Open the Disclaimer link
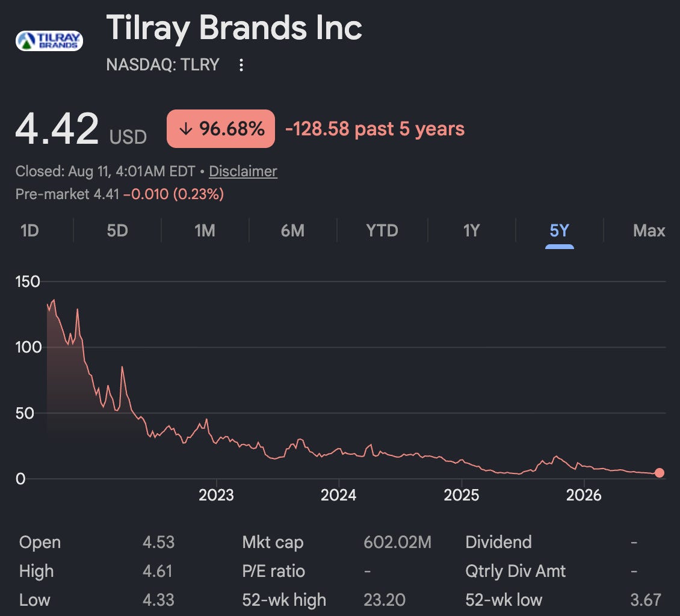This screenshot has width=680, height=616. [x=243, y=171]
